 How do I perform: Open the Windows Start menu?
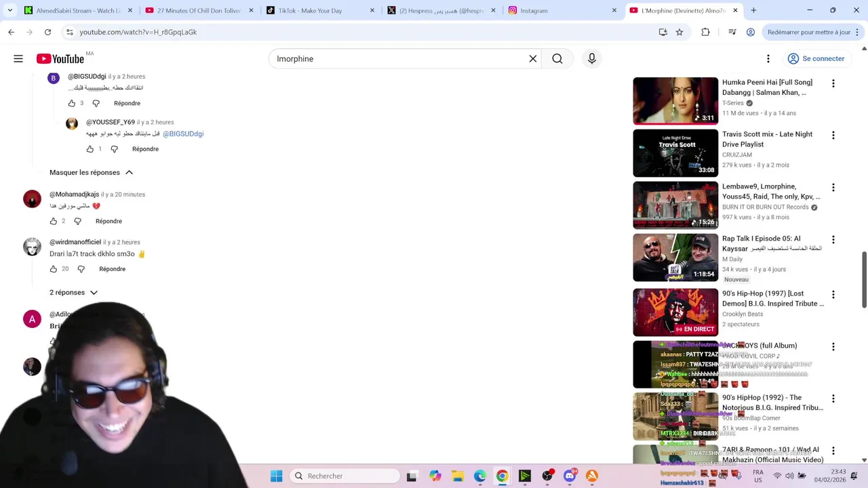point(276,476)
